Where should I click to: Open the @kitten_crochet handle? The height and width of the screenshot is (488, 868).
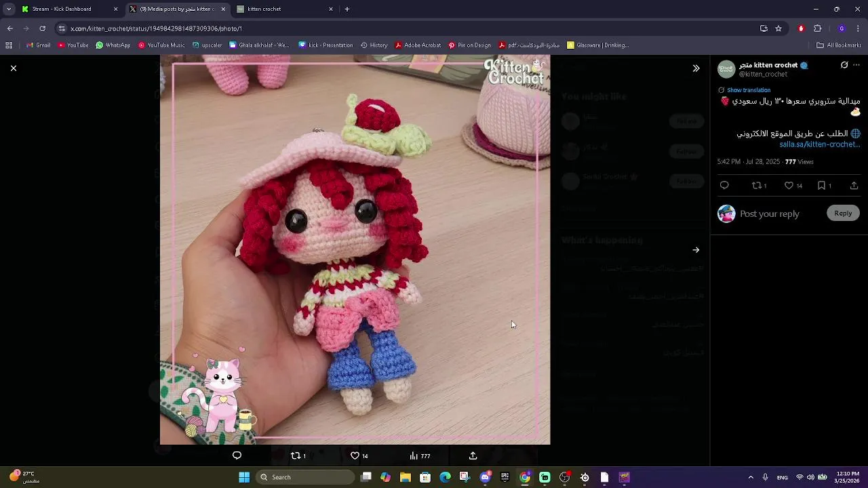763,75
